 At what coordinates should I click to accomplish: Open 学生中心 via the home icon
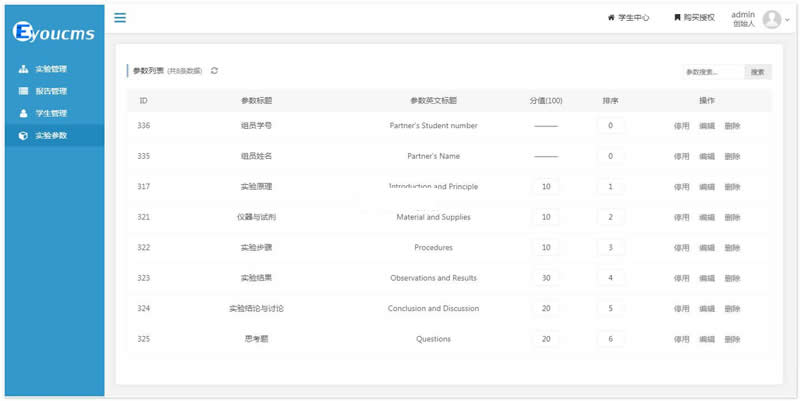[x=611, y=18]
